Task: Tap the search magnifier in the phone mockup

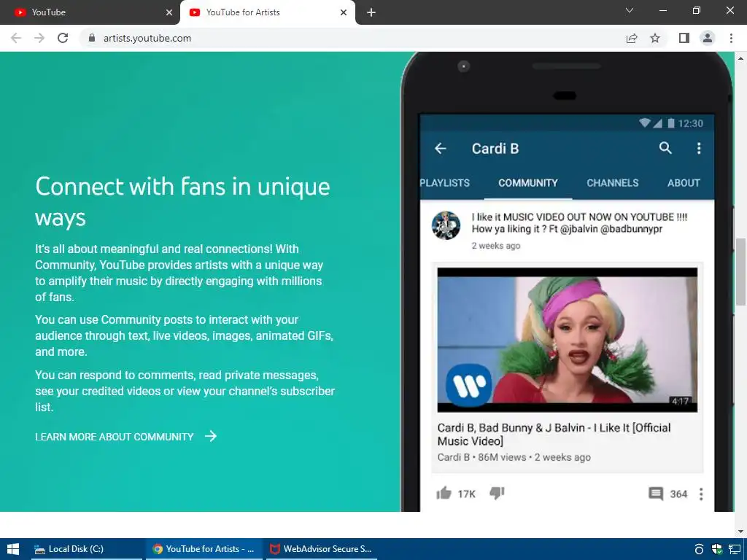Action: [x=665, y=148]
